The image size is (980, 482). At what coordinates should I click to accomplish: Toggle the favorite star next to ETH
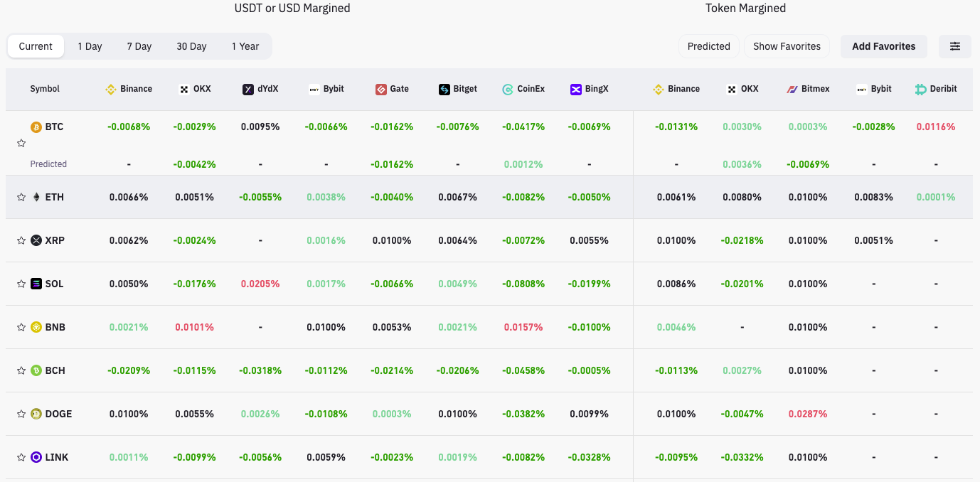21,197
